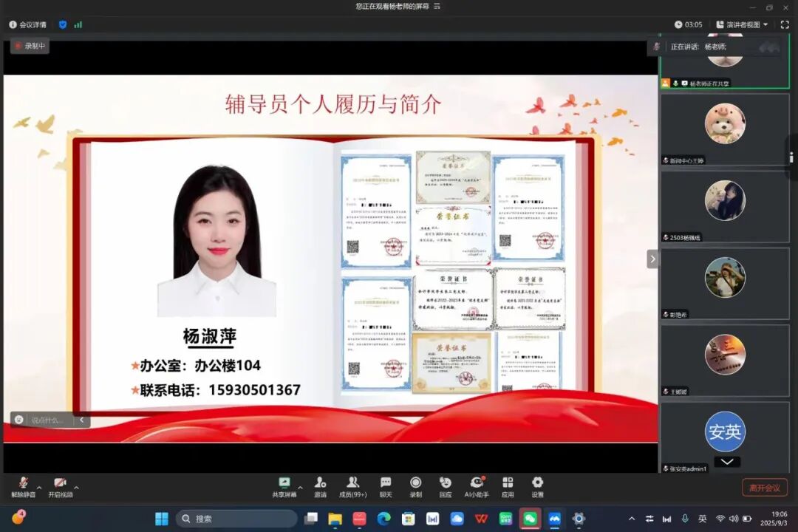The height and width of the screenshot is (532, 798).
Task: Open the share screen options arrow
Action: pos(300,488)
